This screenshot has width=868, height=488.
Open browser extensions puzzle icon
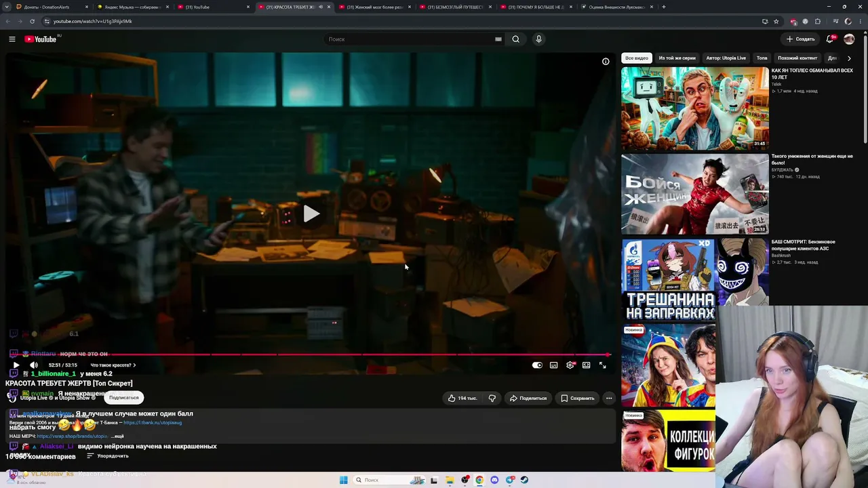coord(818,21)
